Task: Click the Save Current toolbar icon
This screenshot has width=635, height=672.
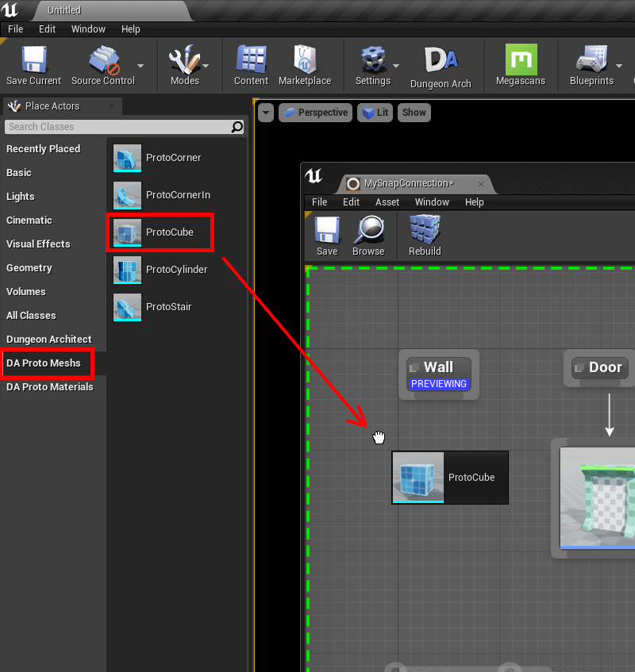Action: pyautogui.click(x=34, y=60)
